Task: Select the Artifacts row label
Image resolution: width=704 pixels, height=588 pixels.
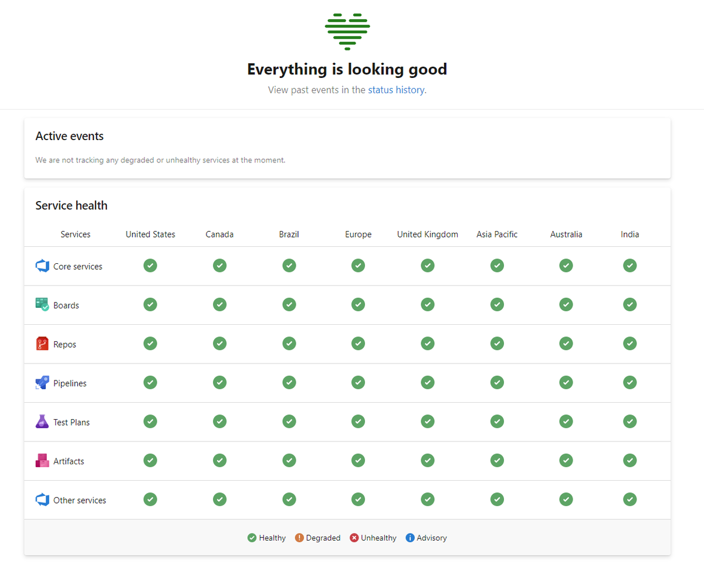Action: (69, 461)
